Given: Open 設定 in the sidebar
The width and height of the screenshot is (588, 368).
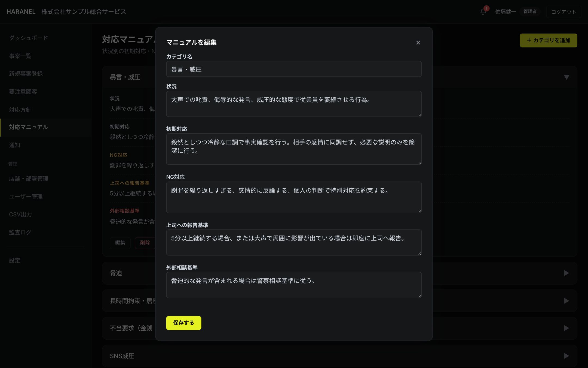Looking at the screenshot, I should tap(45, 260).
